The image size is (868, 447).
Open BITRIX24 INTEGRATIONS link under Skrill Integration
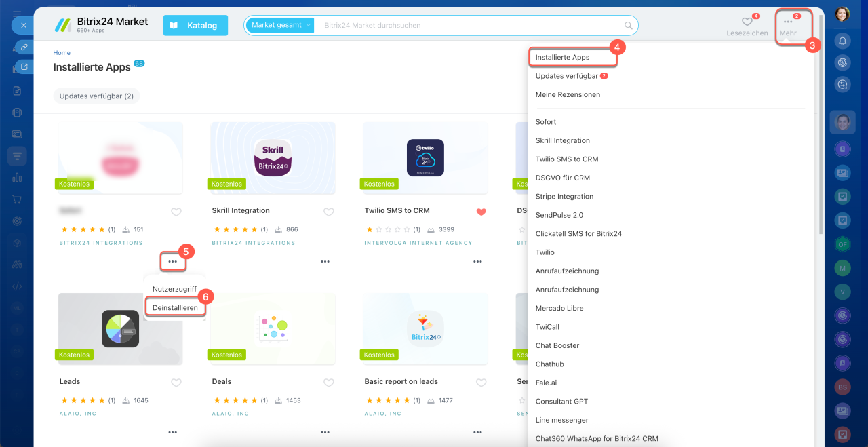coord(254,243)
